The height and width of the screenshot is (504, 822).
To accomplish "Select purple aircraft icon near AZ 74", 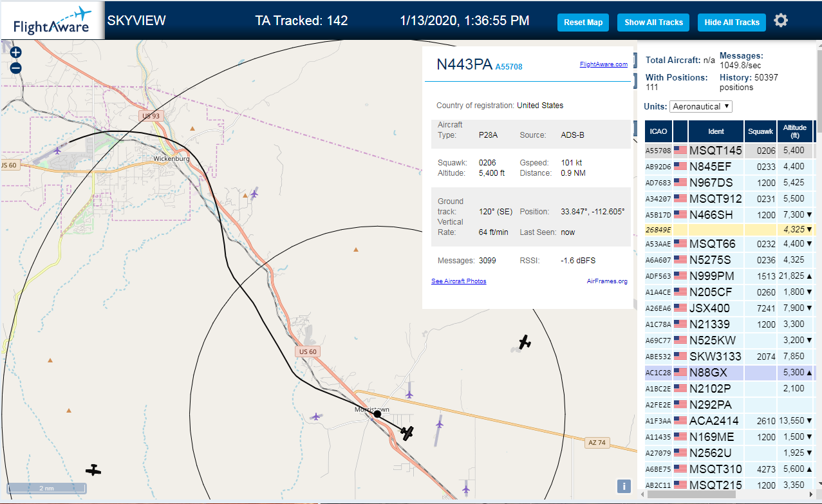I will coord(439,424).
